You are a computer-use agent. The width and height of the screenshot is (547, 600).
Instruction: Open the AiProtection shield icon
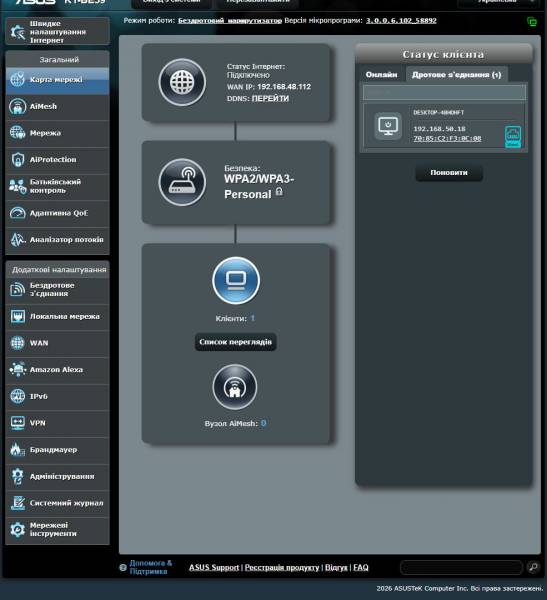click(18, 160)
